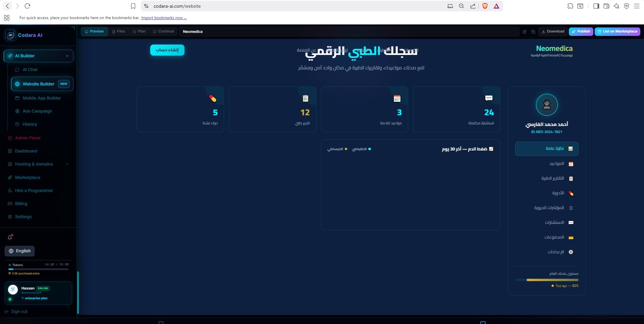Select the Continue tab
The height and width of the screenshot is (324, 644).
tap(164, 31)
